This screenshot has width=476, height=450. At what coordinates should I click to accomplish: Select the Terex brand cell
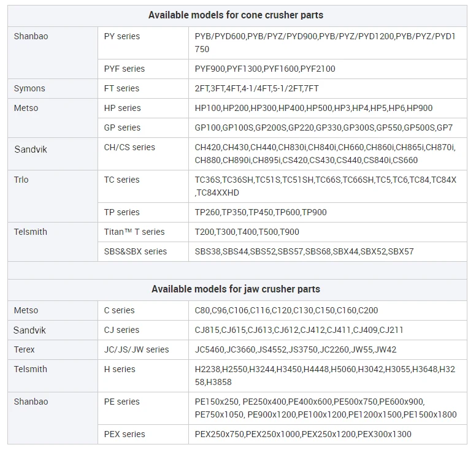[x=25, y=349]
